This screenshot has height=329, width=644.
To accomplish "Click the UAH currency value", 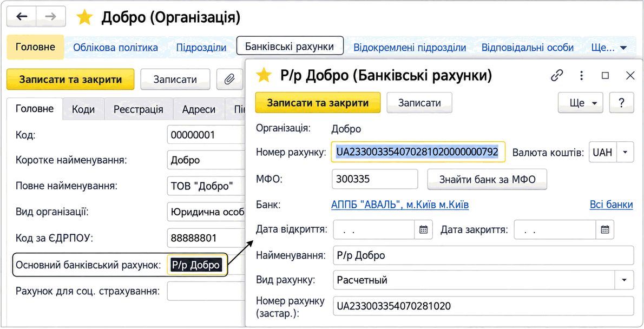I will click(x=602, y=152).
